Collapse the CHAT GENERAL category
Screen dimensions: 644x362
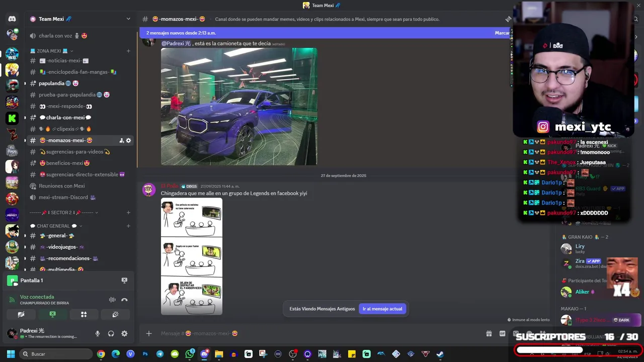[56, 226]
